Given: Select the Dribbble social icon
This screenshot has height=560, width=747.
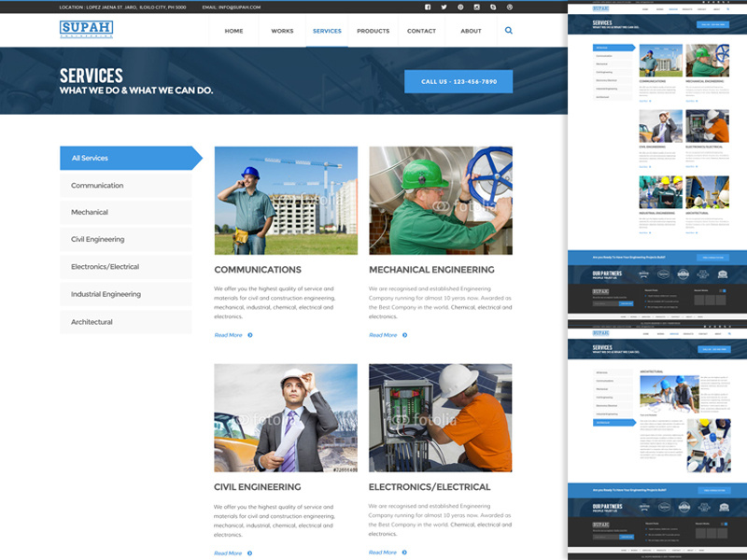Looking at the screenshot, I should pos(510,7).
